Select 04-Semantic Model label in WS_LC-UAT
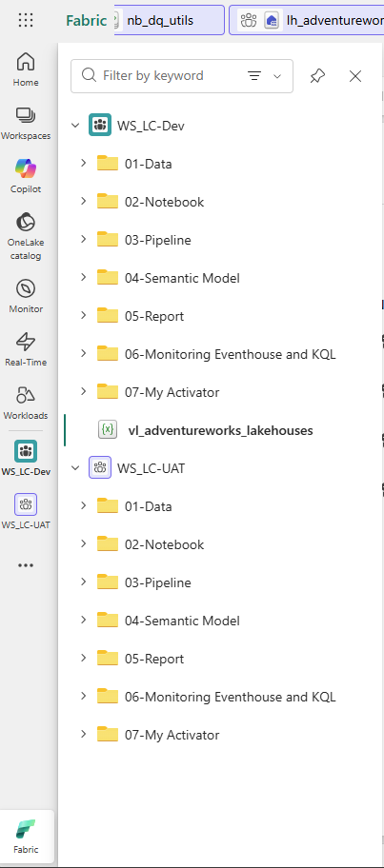This screenshot has width=384, height=868. pos(182,621)
